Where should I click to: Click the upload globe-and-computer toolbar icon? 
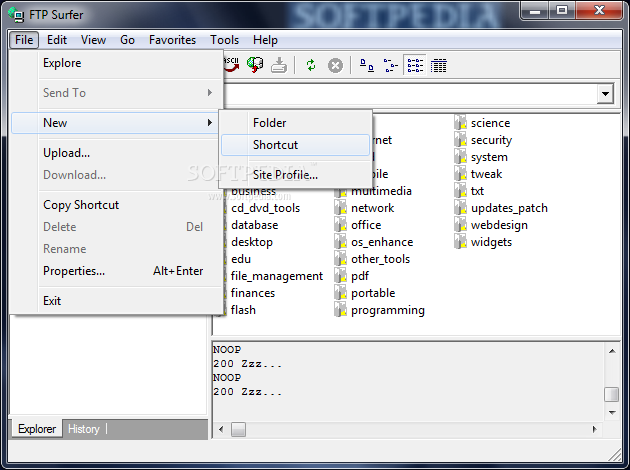(x=255, y=65)
